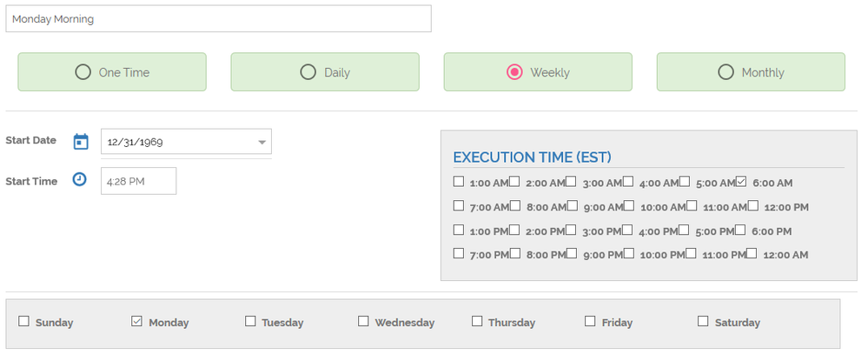Choose the Weekly radio button
868x361 pixels.
pyautogui.click(x=515, y=72)
